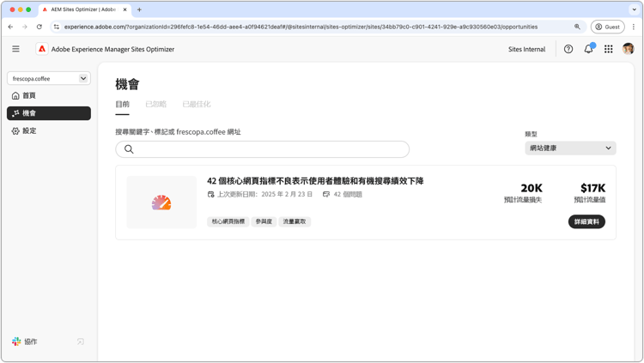Open the frescopa.coffee site dropdown

[x=49, y=78]
